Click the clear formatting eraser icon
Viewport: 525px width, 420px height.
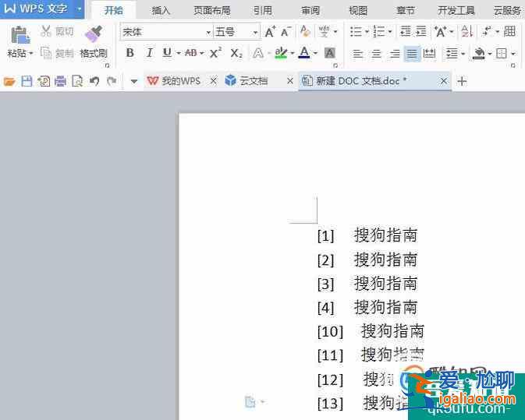(305, 31)
